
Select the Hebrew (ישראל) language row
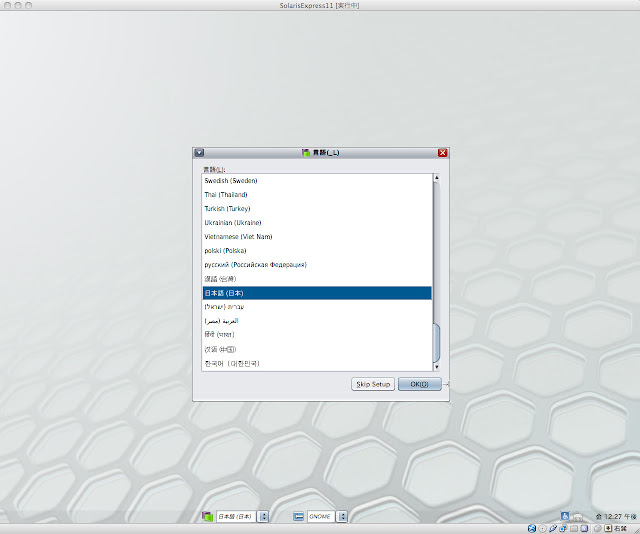317,307
